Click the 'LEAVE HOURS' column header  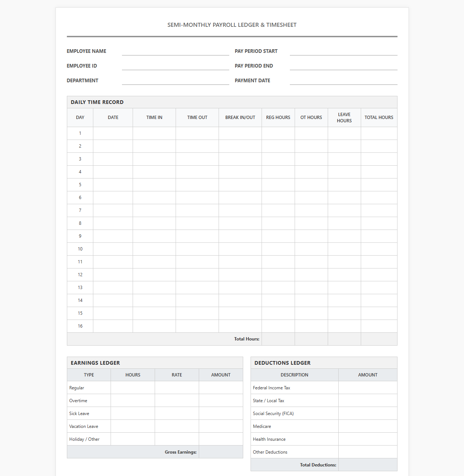coord(344,118)
